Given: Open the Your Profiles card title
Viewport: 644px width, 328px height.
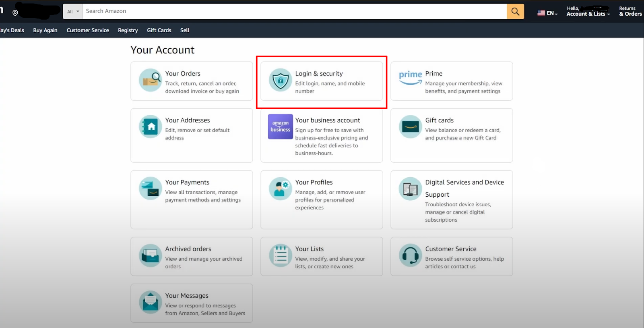Looking at the screenshot, I should pyautogui.click(x=314, y=182).
